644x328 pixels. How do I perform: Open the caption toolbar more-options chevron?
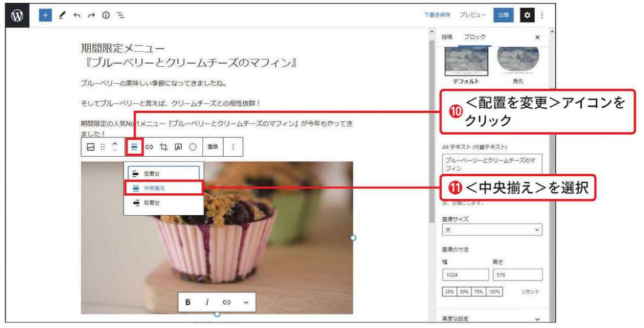click(x=246, y=302)
